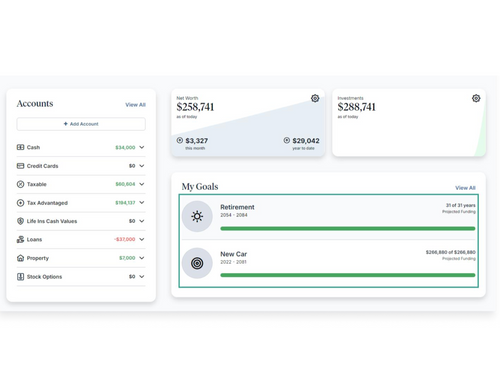Select the New Car goal title
This screenshot has height=380, width=500.
point(234,254)
